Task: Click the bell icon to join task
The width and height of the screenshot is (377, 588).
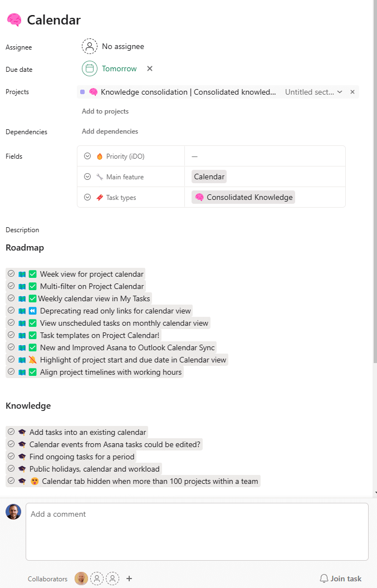Action: click(324, 579)
